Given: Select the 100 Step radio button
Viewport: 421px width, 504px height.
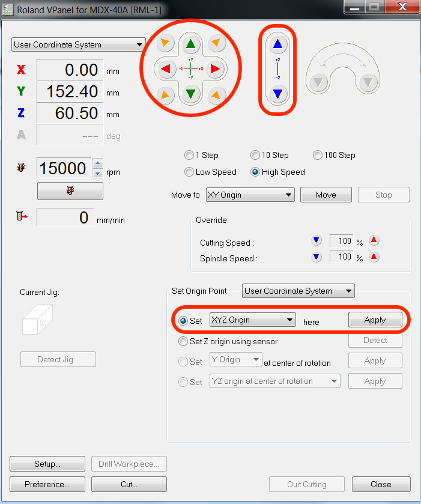Looking at the screenshot, I should (318, 155).
